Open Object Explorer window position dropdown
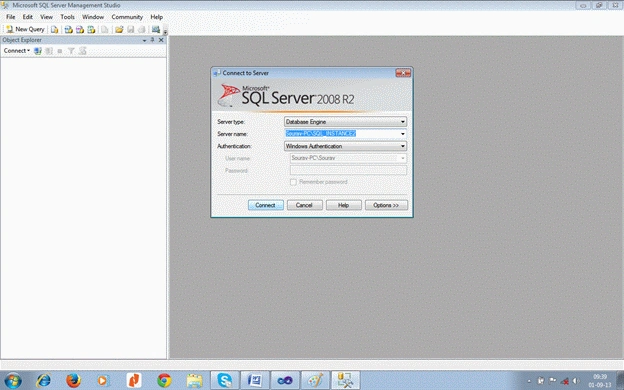 click(x=144, y=40)
